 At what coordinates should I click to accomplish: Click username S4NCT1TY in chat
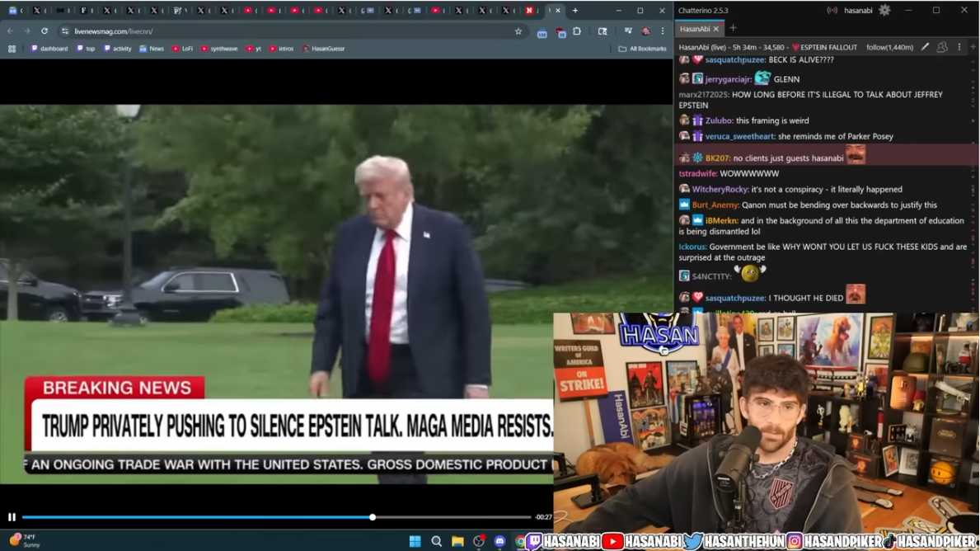click(712, 276)
